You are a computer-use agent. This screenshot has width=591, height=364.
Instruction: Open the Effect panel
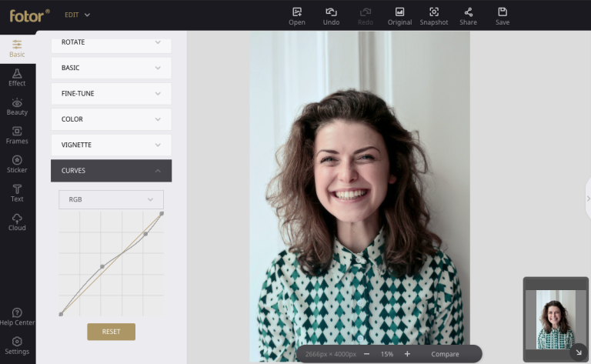coord(18,78)
